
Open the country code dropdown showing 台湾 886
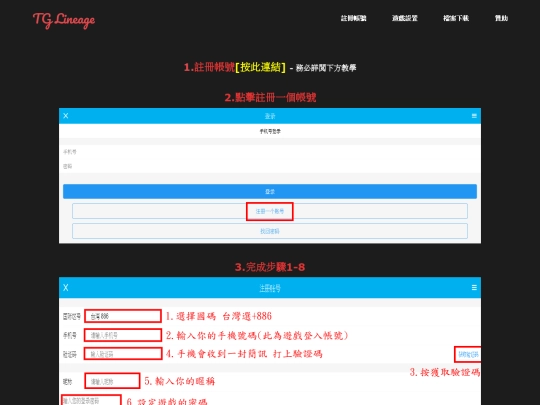[123, 316]
